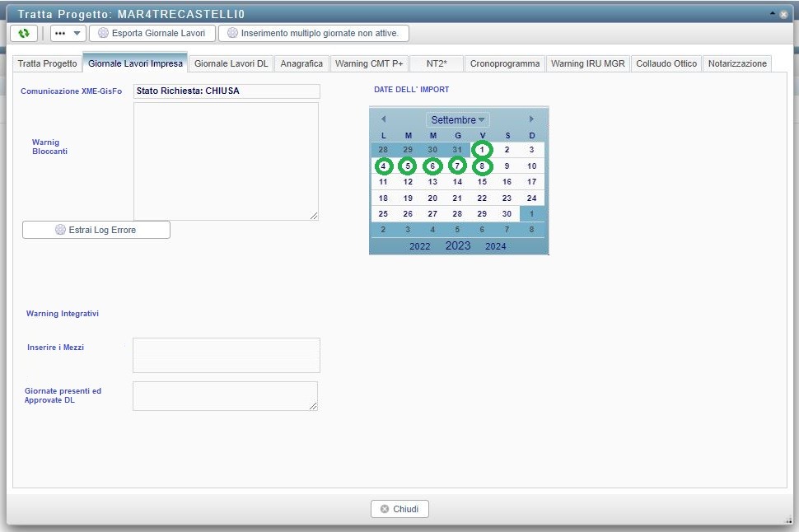Click the green refresh icon button
Image resolution: width=799 pixels, height=532 pixels.
click(x=24, y=33)
